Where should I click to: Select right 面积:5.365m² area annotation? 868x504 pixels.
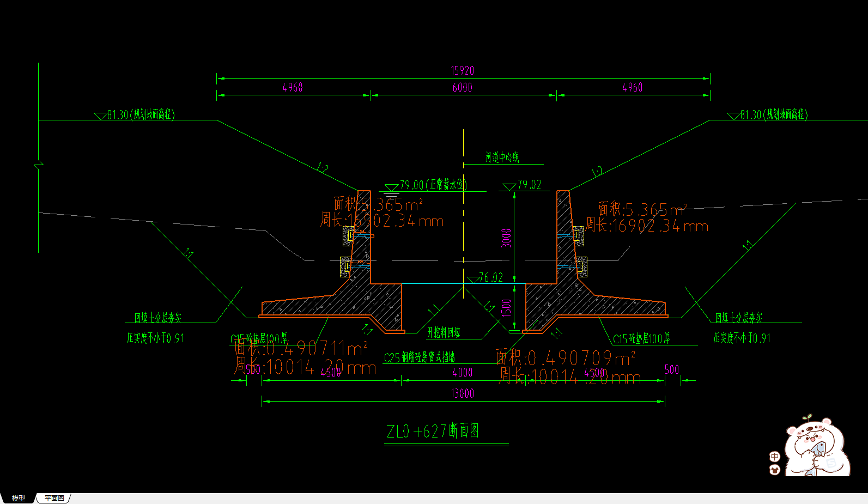pos(643,209)
